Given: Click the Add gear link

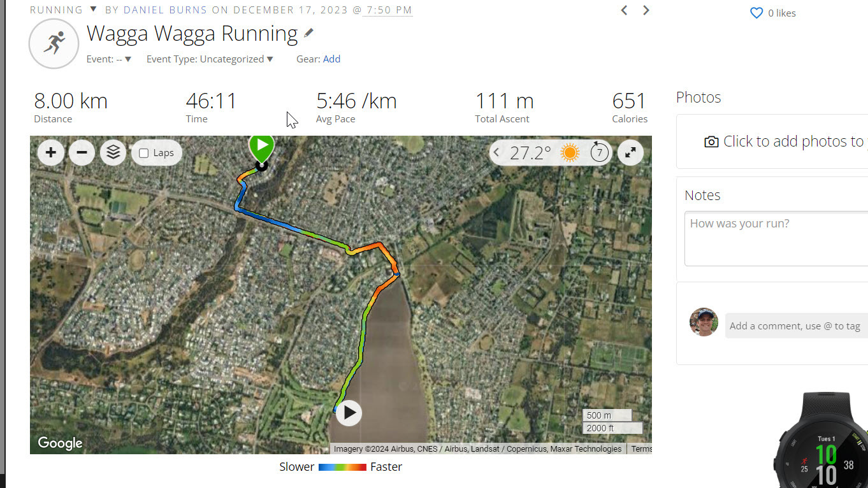Looking at the screenshot, I should click(x=331, y=59).
